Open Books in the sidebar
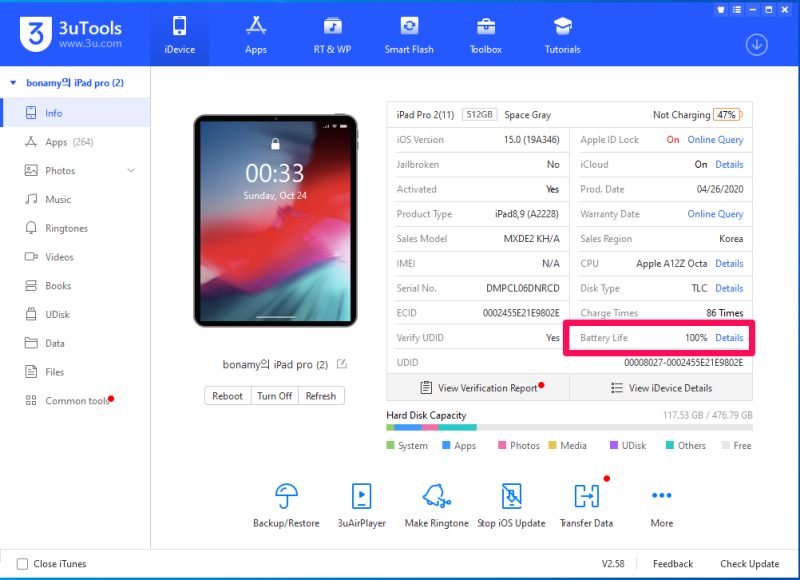The width and height of the screenshot is (800, 580). (76, 286)
